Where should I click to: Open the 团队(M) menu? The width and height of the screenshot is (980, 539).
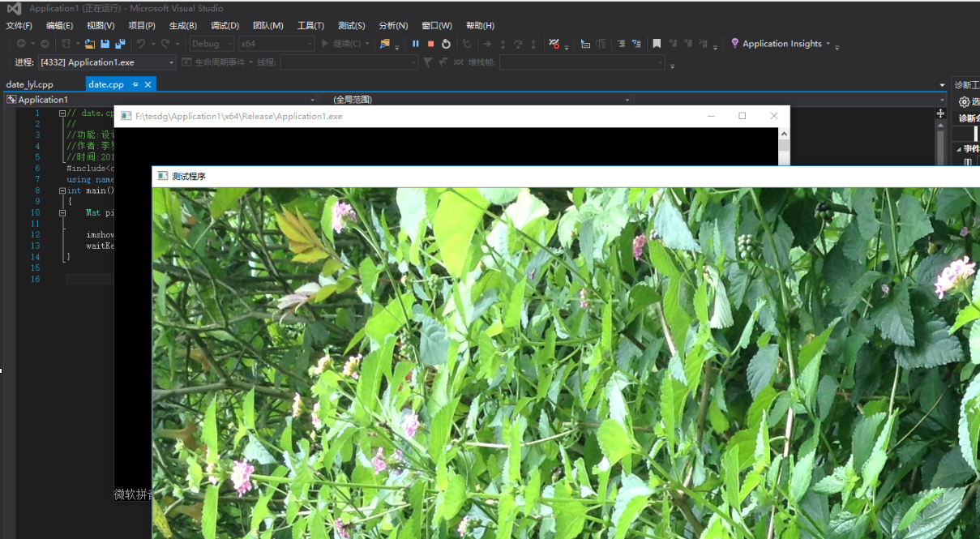[268, 26]
